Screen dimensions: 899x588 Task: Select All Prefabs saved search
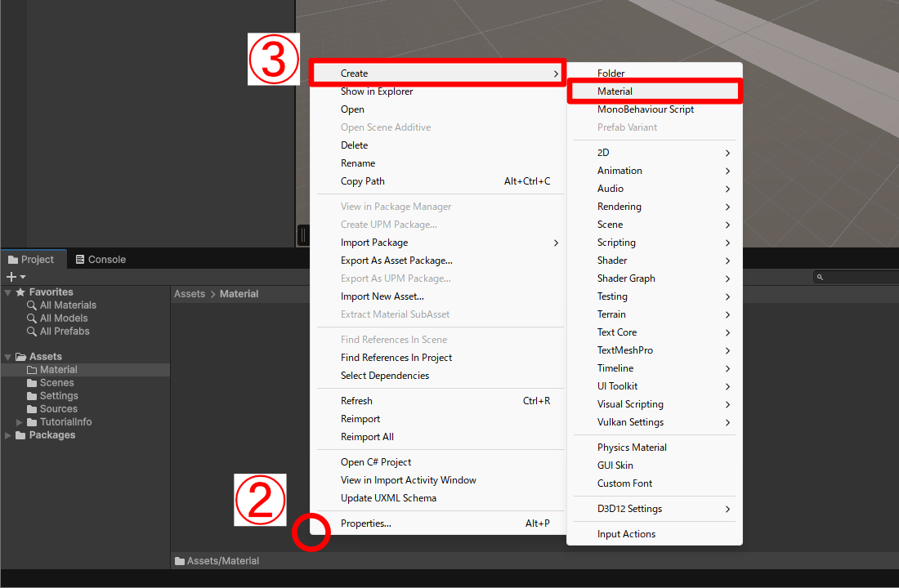coord(65,332)
